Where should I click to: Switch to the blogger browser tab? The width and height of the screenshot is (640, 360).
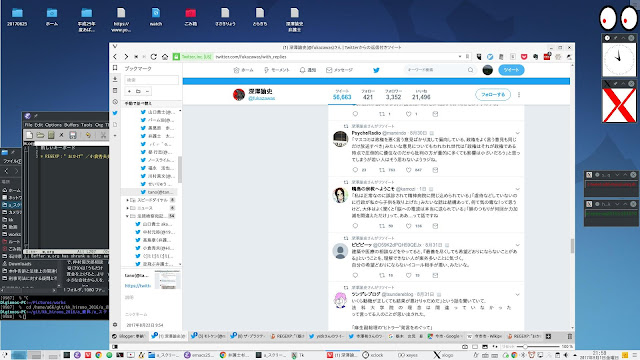[129, 336]
